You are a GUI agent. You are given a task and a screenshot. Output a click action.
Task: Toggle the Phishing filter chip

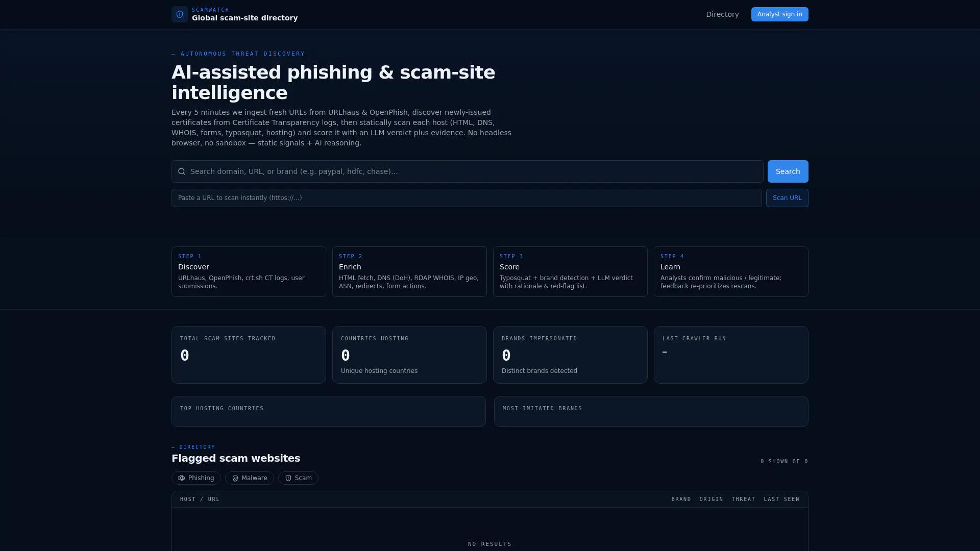click(x=196, y=478)
